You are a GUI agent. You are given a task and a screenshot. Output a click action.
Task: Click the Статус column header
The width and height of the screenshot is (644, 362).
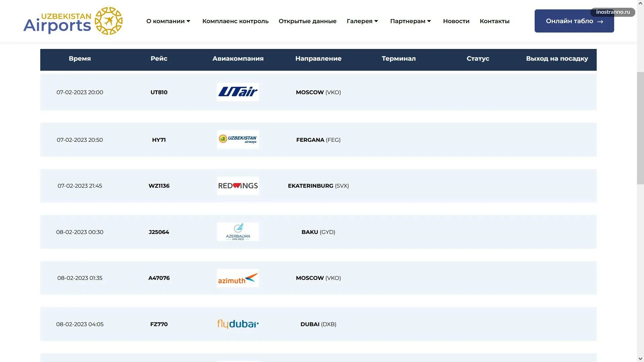[478, 59]
